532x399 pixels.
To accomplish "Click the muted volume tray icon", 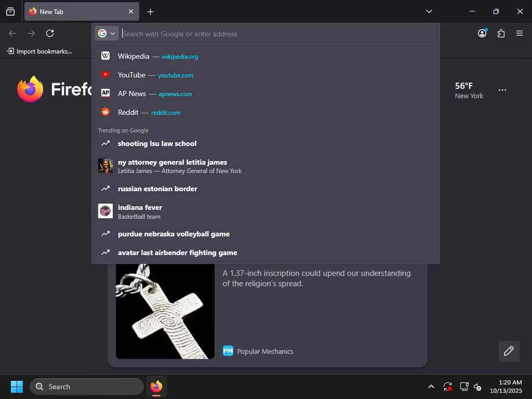I will (x=478, y=387).
